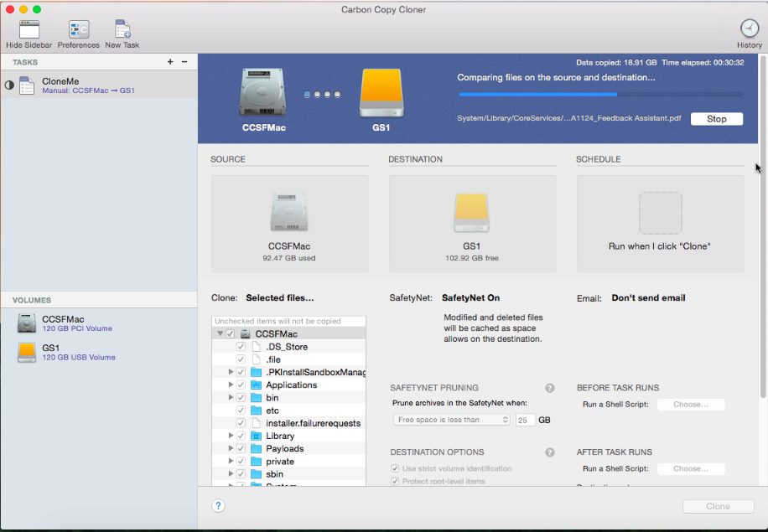Click the prune size GB input field
Viewport: 768px width, 532px height.
pyautogui.click(x=525, y=420)
